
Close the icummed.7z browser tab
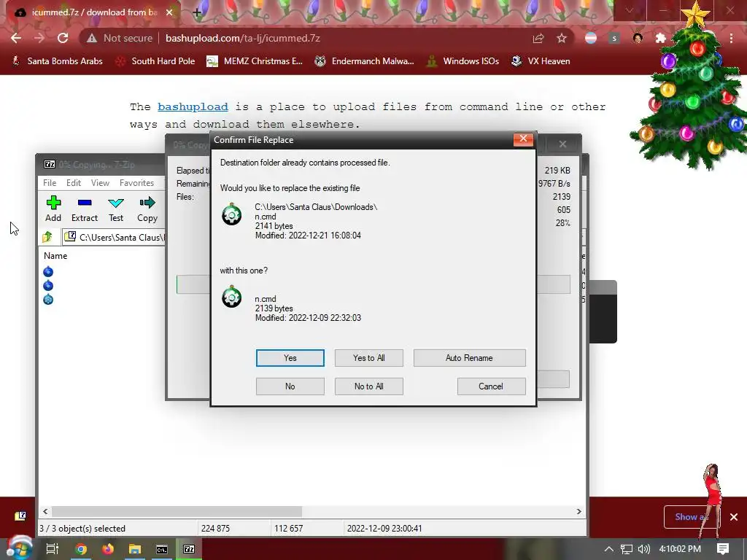(169, 12)
